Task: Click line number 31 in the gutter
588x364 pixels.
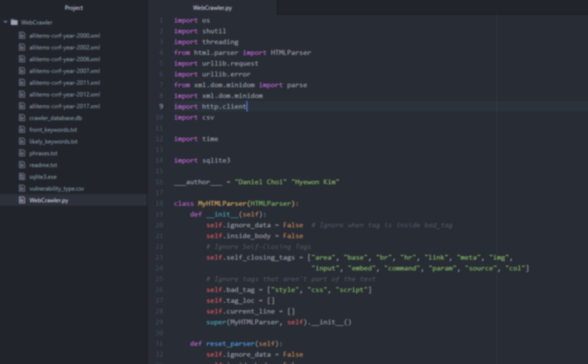Action: [x=159, y=344]
